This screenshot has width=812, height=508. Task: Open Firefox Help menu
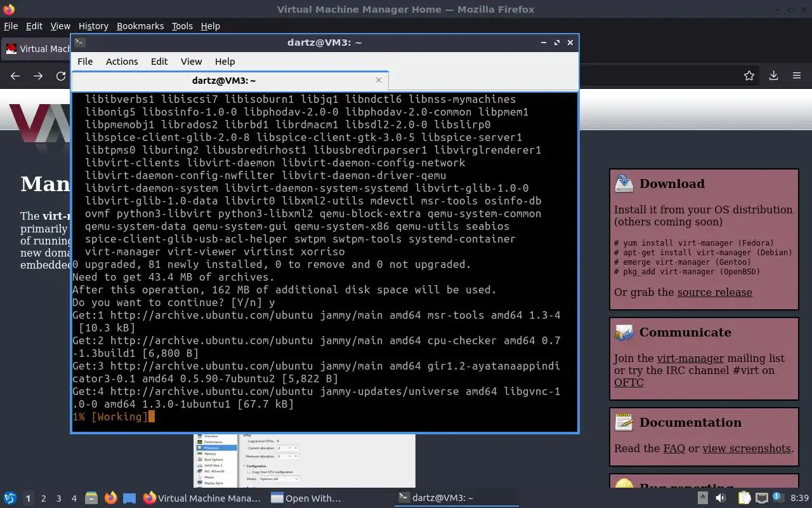[x=210, y=26]
